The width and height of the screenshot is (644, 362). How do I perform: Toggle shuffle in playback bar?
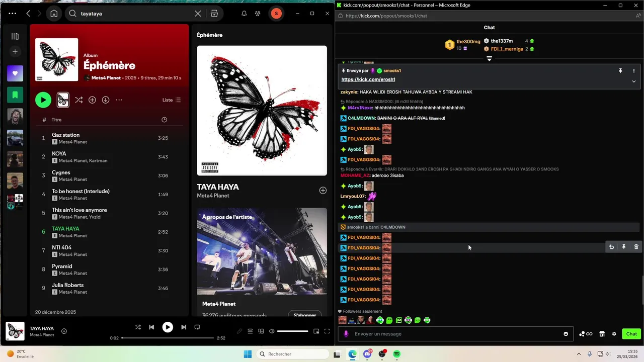coord(138,327)
